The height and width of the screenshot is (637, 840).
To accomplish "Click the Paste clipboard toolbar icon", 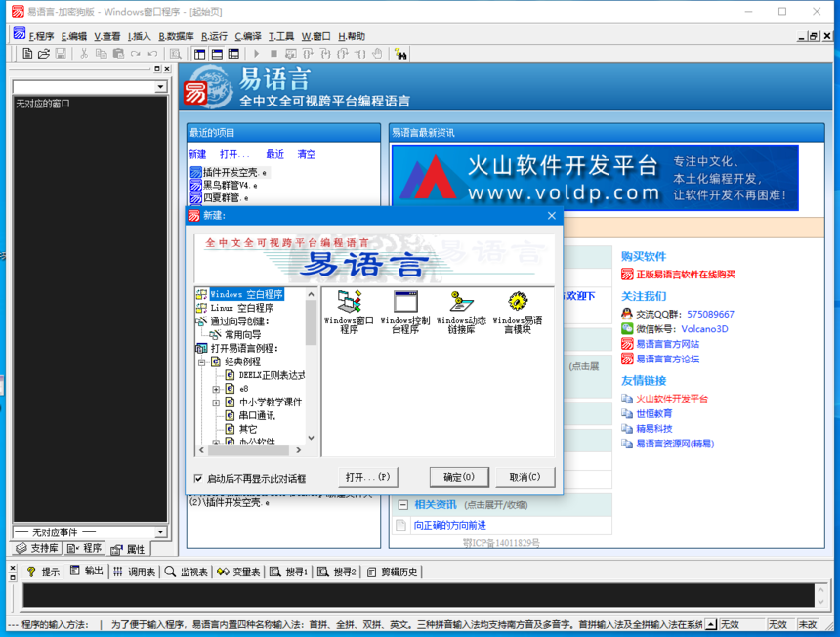I will point(118,54).
